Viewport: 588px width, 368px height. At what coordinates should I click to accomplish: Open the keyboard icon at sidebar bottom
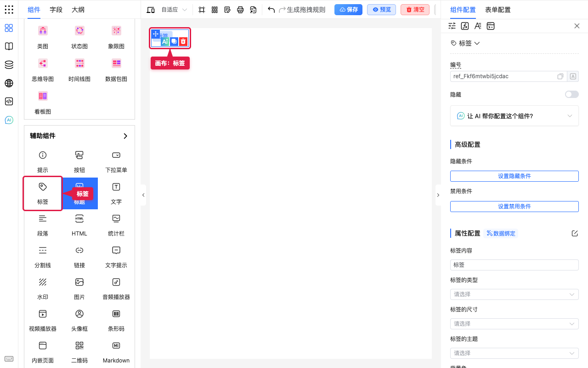pyautogui.click(x=9, y=359)
